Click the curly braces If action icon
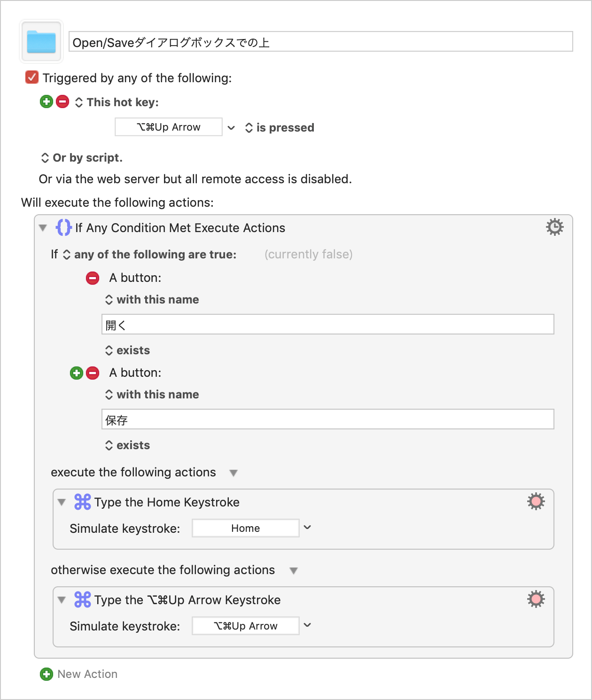The image size is (592, 700). (x=64, y=227)
